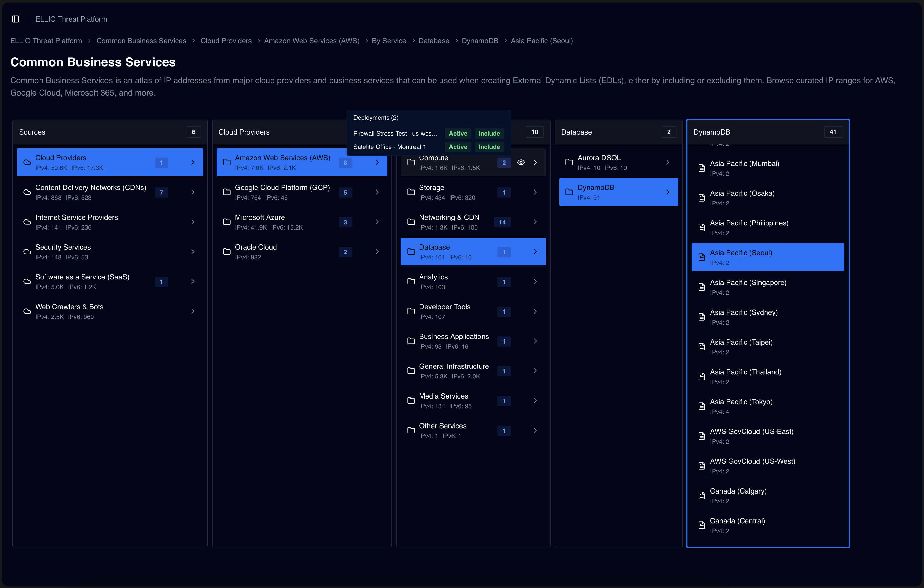
Task: Open DynamoDB breadcrumb link
Action: tap(480, 41)
